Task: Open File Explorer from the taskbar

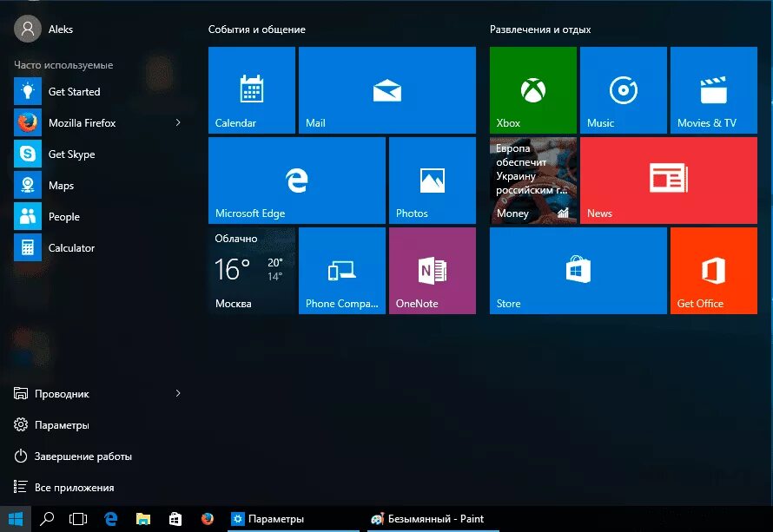Action: (143, 519)
